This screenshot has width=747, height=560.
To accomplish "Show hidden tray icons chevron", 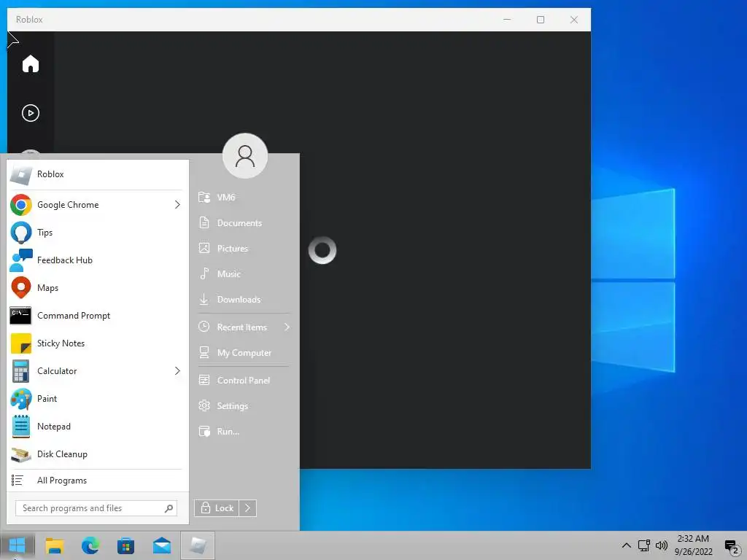I will tap(627, 545).
